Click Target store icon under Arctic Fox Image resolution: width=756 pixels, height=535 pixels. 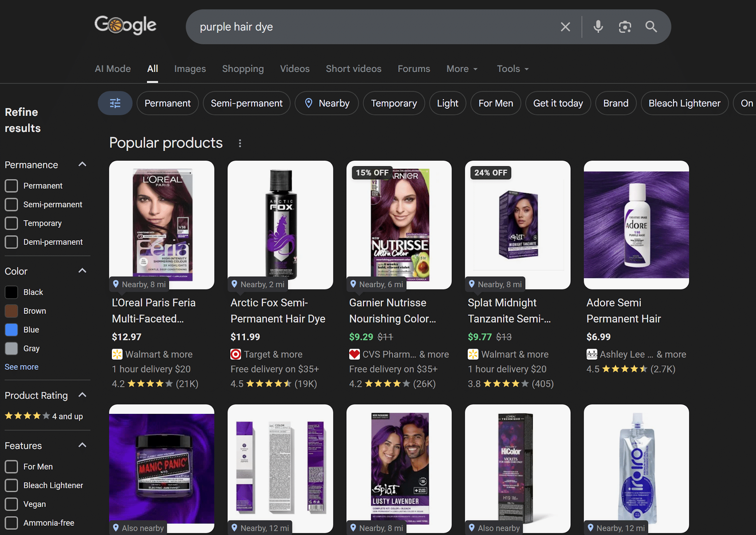(236, 354)
